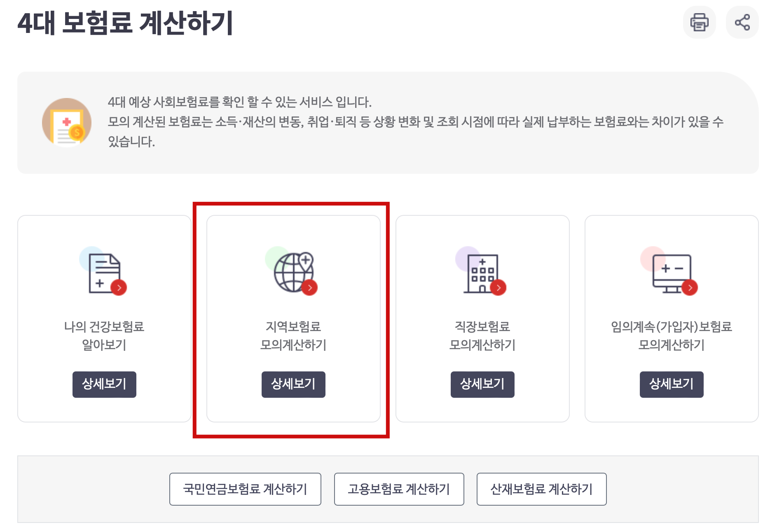Open 국민연금보험료 계산하기
The width and height of the screenshot is (777, 532).
point(245,489)
